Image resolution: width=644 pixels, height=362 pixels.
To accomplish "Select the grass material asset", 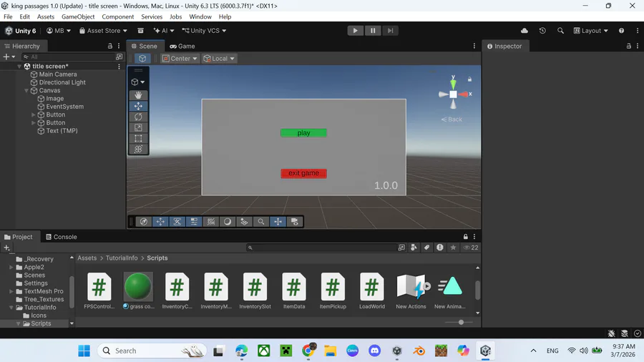I will pos(138,290).
